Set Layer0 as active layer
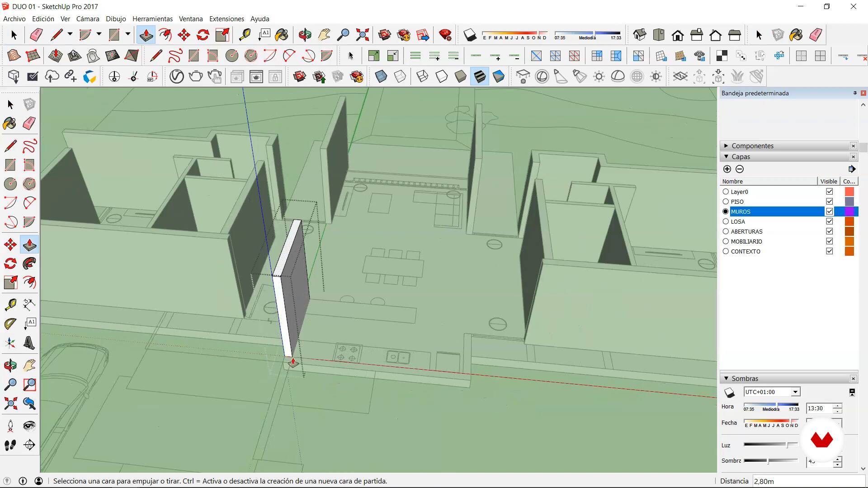Image resolution: width=868 pixels, height=488 pixels. click(726, 192)
